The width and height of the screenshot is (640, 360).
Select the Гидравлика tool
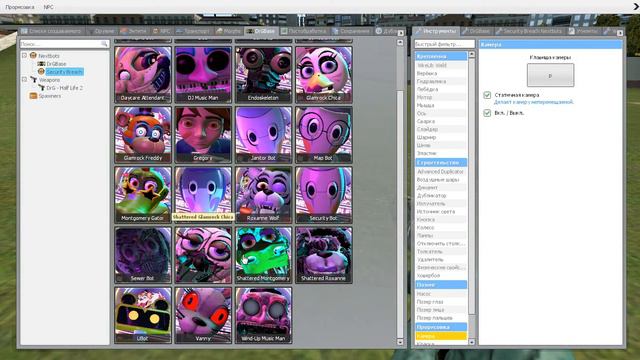pyautogui.click(x=441, y=81)
